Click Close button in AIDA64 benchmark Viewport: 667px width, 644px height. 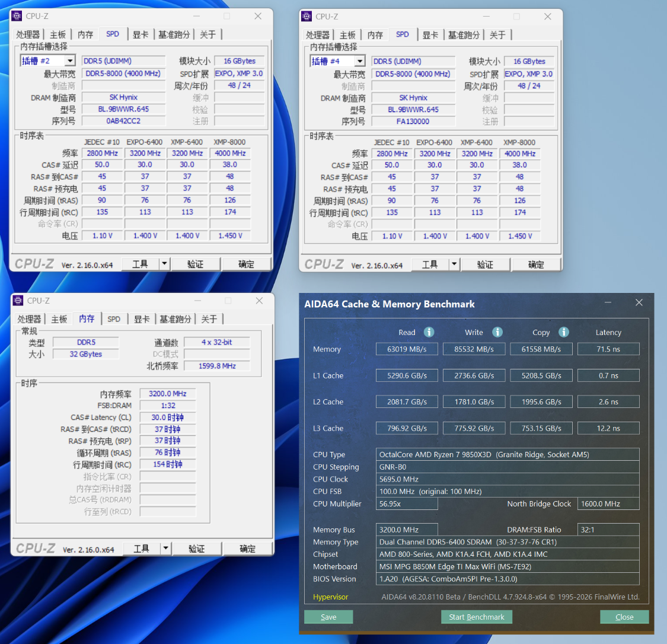(624, 617)
